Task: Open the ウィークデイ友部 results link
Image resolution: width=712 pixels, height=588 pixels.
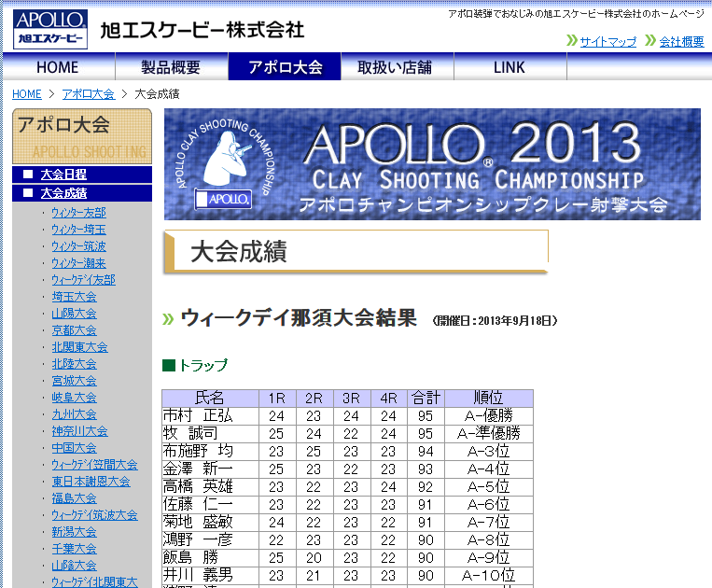Action: (84, 280)
